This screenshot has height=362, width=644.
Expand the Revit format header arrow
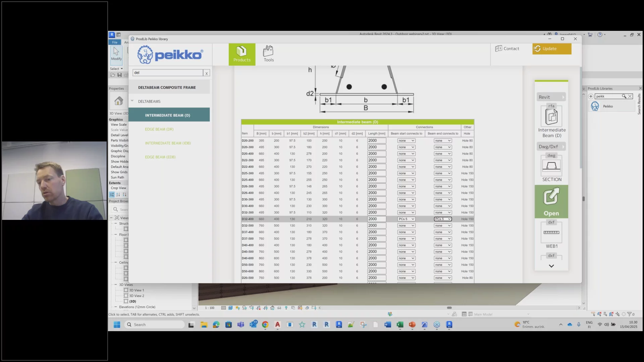coord(563,97)
